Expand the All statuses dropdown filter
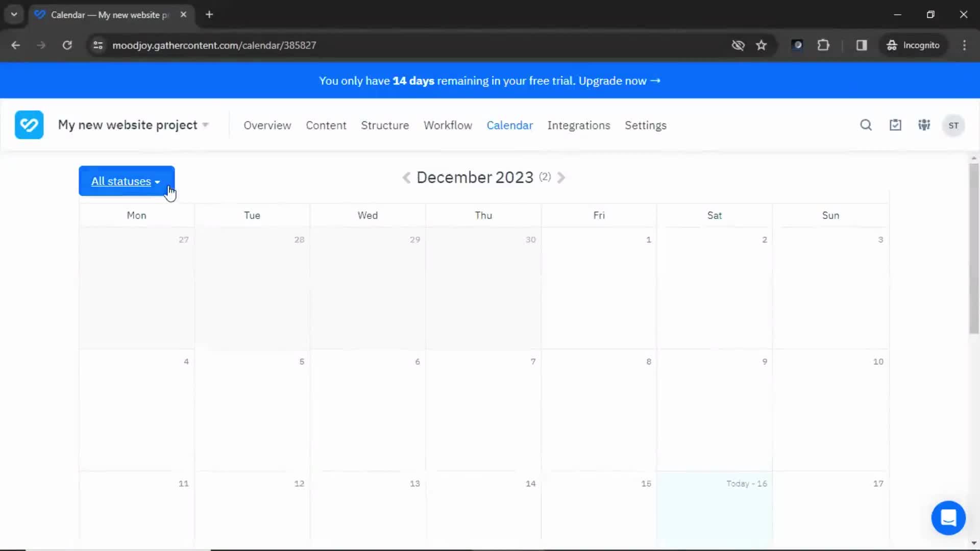This screenshot has height=551, width=980. 126,181
